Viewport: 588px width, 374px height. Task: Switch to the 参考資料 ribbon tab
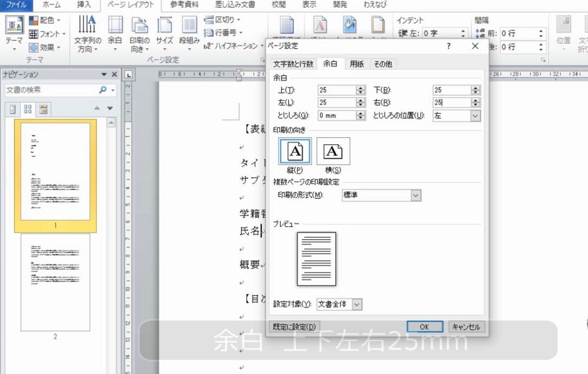click(x=184, y=5)
